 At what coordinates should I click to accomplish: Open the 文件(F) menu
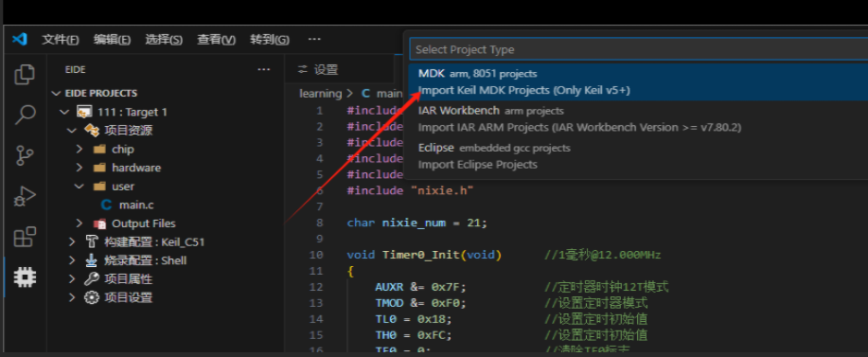(x=61, y=40)
